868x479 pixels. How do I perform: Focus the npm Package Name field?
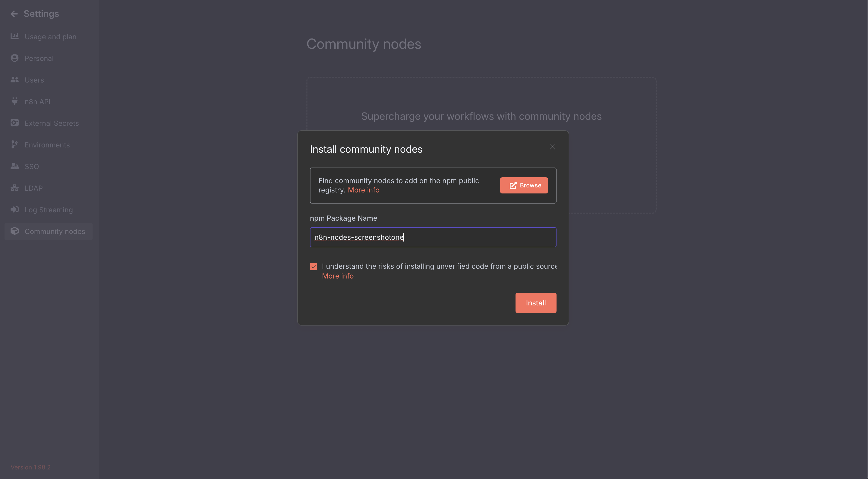point(433,237)
